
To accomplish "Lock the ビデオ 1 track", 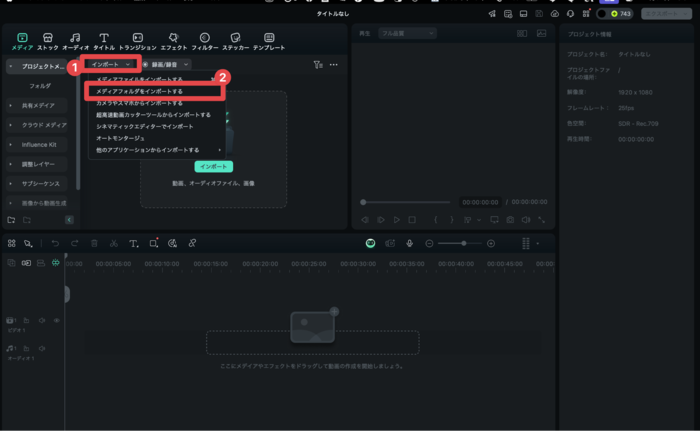I will pos(27,321).
